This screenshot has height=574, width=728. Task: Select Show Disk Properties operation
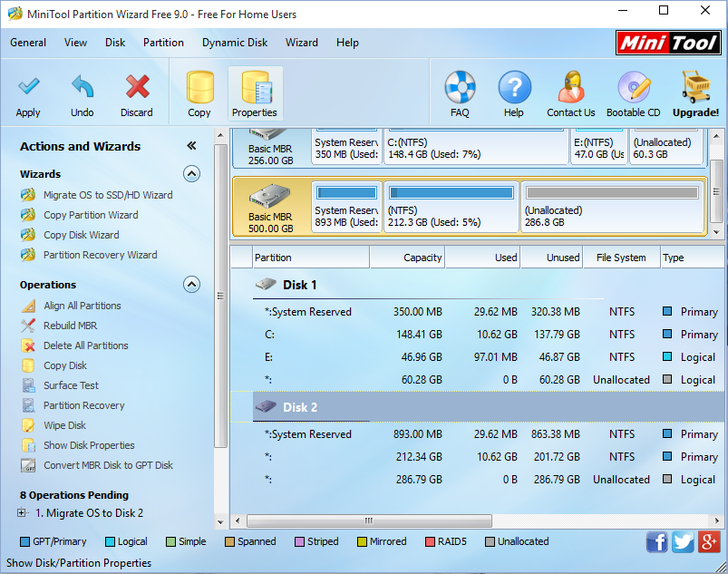[89, 445]
